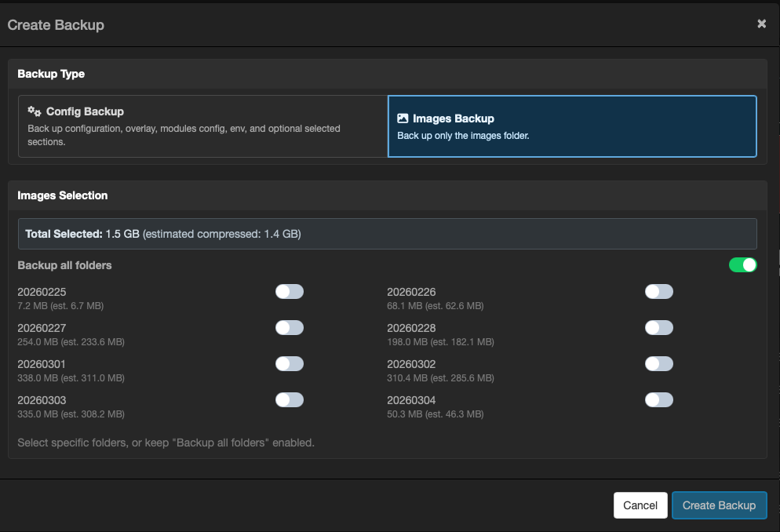Screen dimensions: 780x532
Task: Close the Create Backup dialog with X
Action: click(x=761, y=24)
